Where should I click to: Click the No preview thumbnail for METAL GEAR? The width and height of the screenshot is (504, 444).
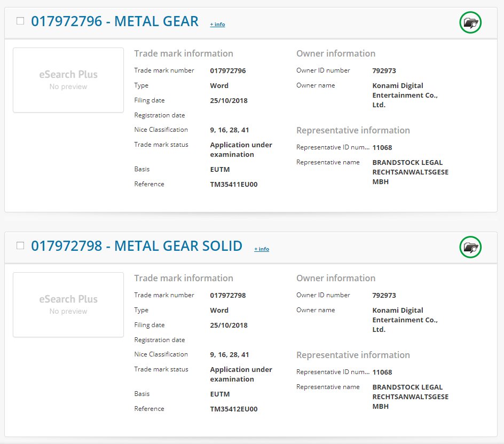point(68,80)
